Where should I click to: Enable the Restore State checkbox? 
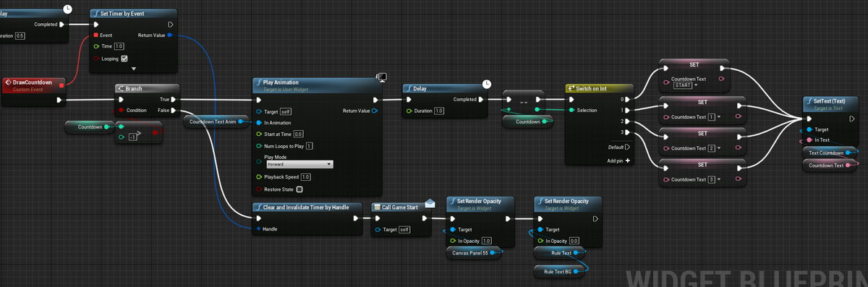(x=299, y=189)
